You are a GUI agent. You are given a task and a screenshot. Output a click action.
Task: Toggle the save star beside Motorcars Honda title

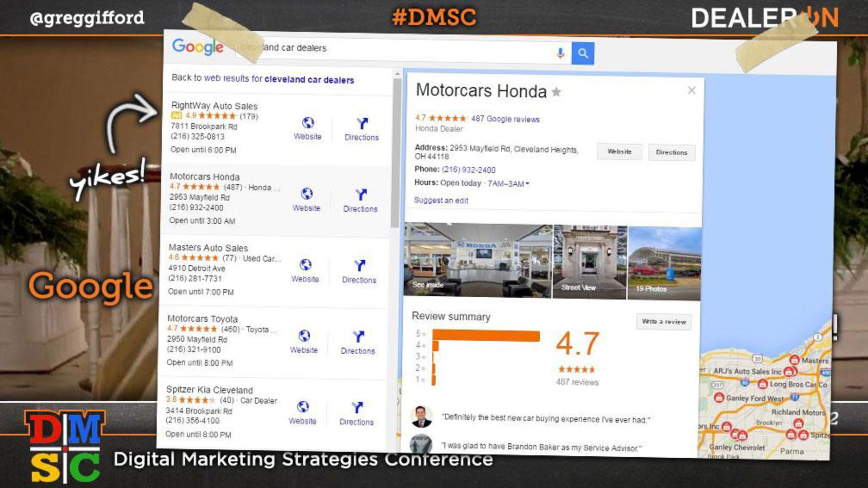coord(557,92)
